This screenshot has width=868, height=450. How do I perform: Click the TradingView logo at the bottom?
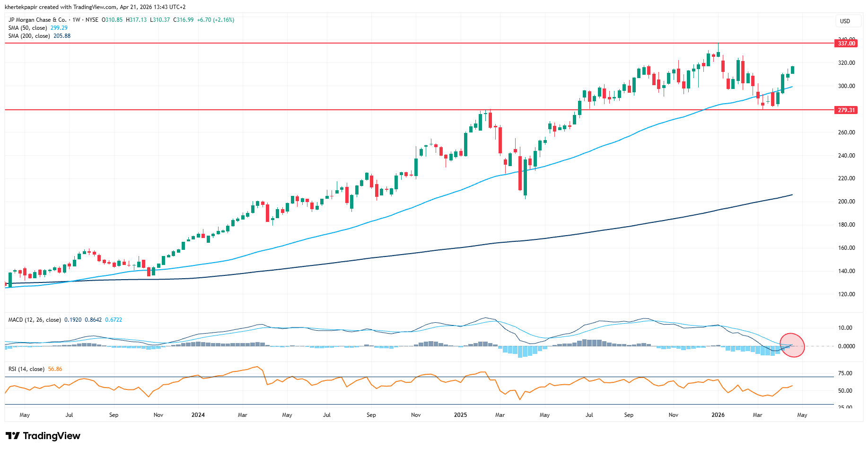pyautogui.click(x=43, y=436)
